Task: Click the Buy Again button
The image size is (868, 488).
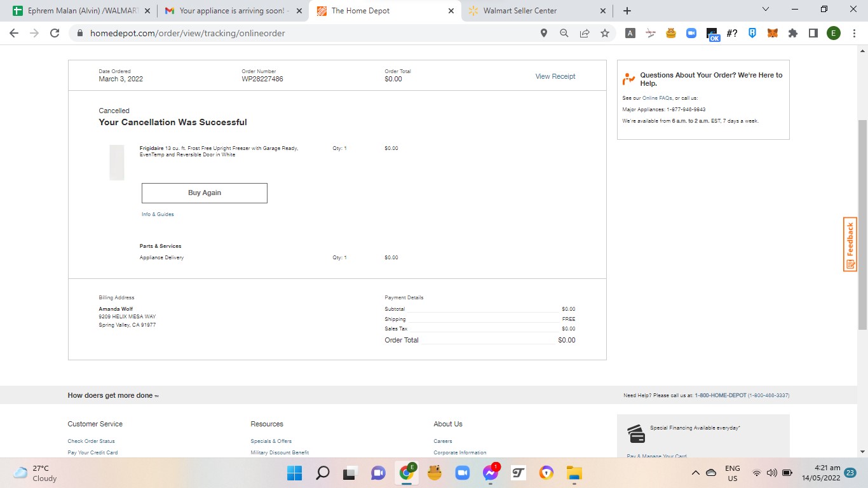Action: coord(205,193)
